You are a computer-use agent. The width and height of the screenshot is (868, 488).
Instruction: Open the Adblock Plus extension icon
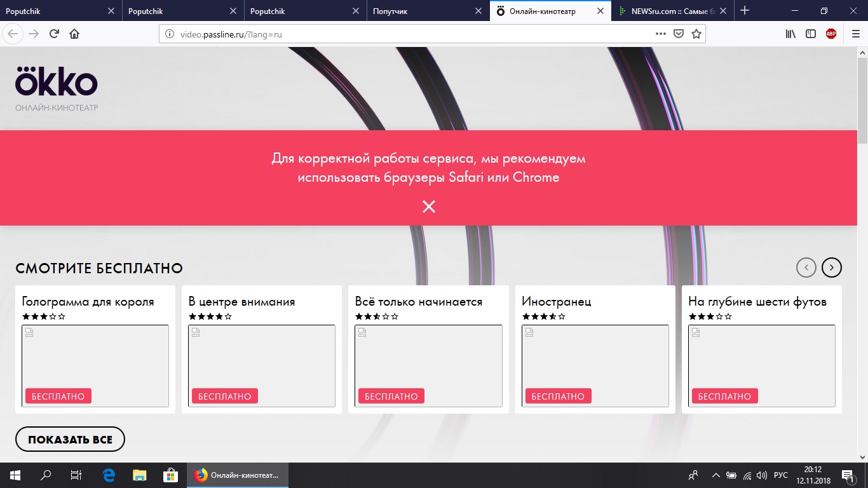coord(831,34)
